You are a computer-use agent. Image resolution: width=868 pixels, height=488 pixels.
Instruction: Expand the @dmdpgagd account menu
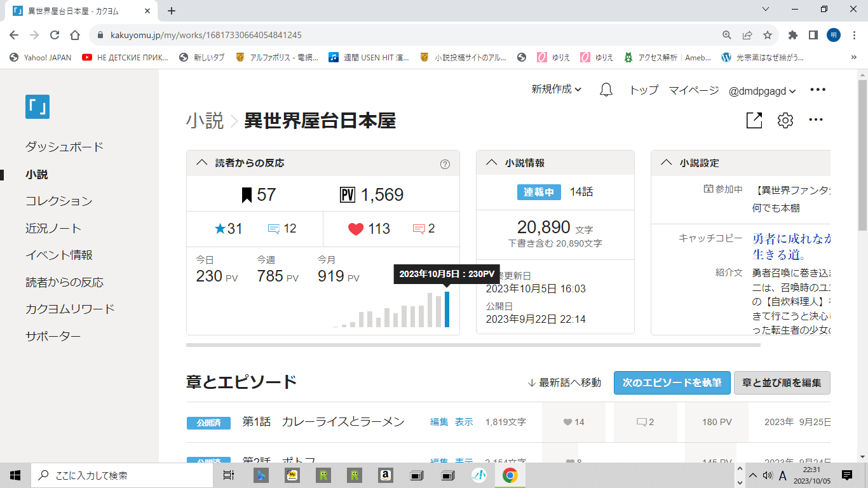(762, 91)
